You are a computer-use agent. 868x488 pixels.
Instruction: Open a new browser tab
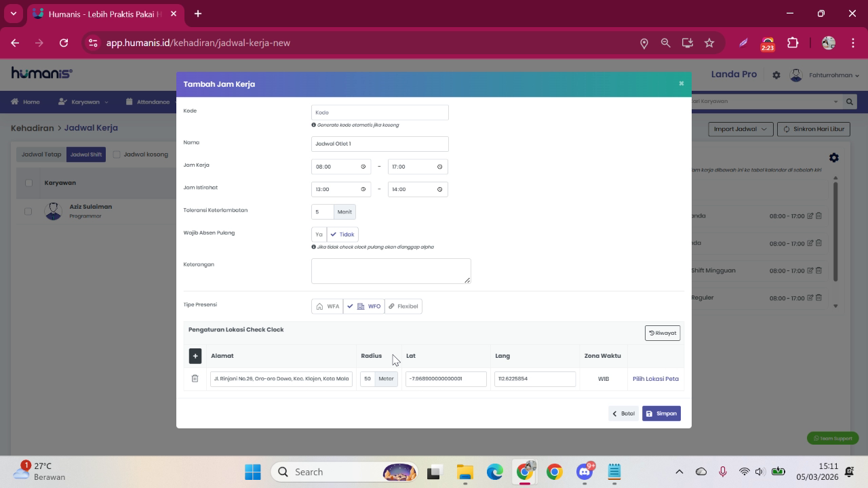tap(197, 14)
